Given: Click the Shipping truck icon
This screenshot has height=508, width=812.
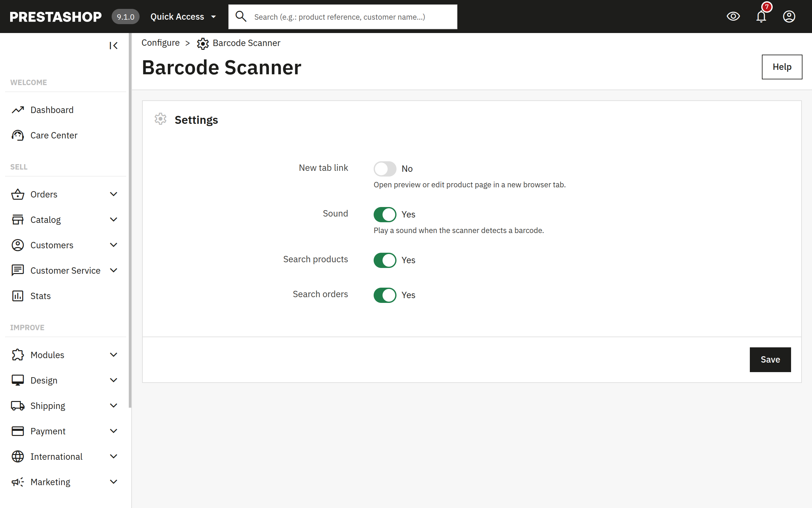Looking at the screenshot, I should [x=18, y=406].
